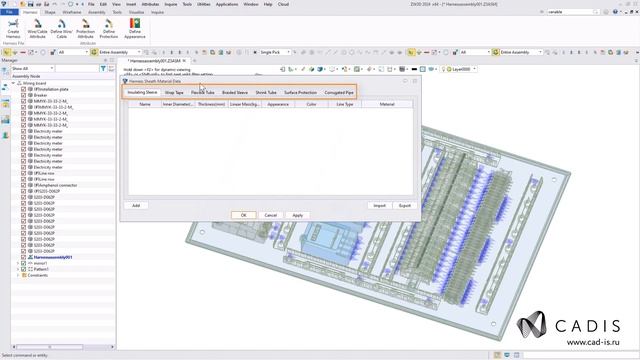Open the Define Appearance tool

(135, 29)
